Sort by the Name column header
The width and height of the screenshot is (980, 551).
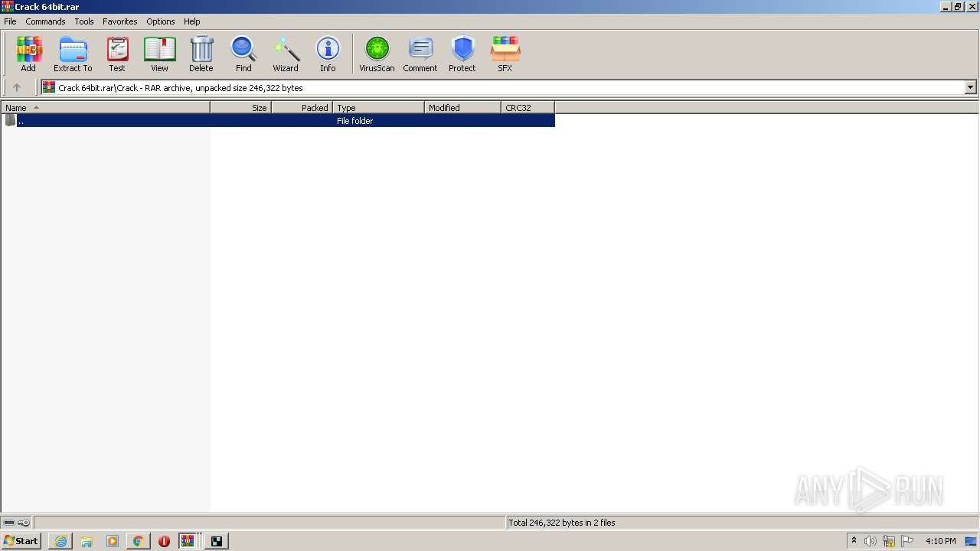[106, 108]
